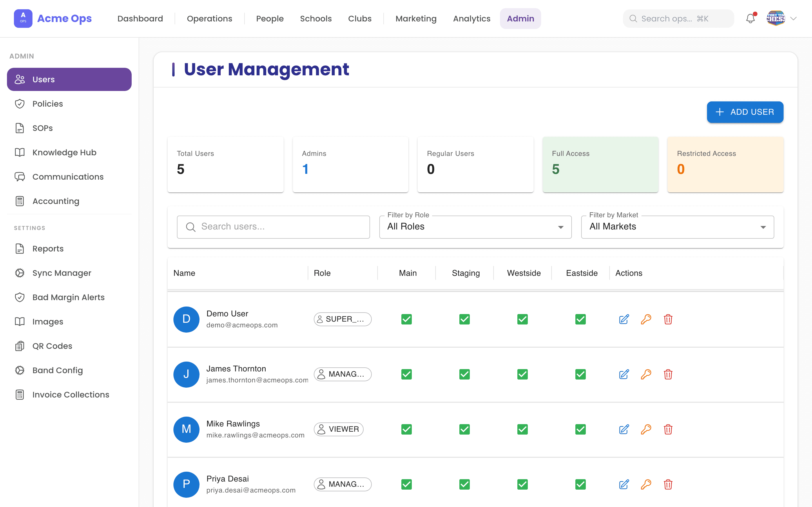Open the Marketing navigation item
The image size is (812, 507).
(x=416, y=19)
